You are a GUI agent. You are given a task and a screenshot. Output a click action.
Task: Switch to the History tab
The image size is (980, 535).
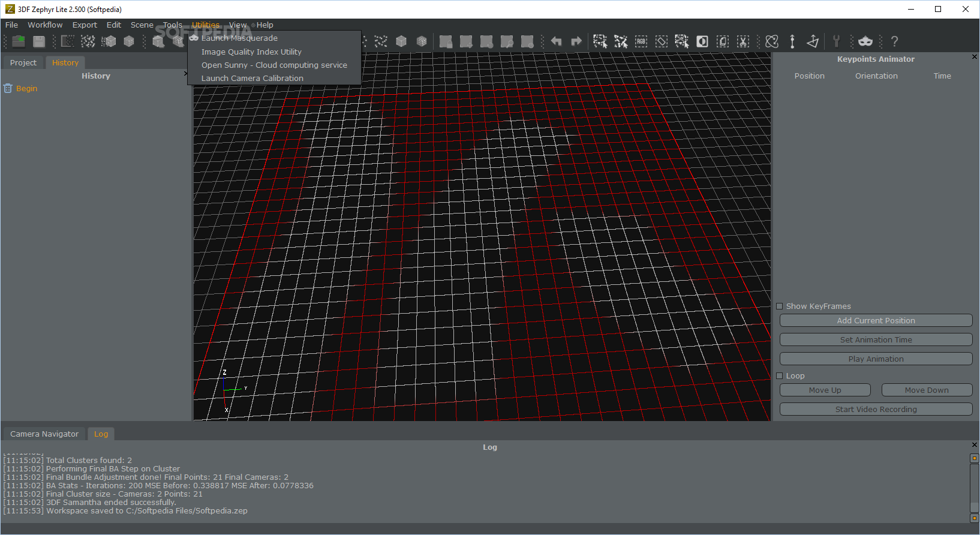tap(65, 63)
